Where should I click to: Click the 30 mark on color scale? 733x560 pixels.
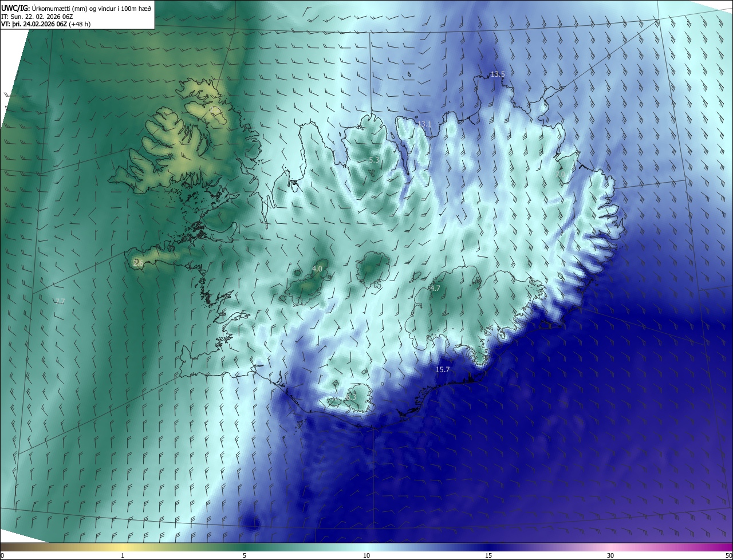[610, 555]
